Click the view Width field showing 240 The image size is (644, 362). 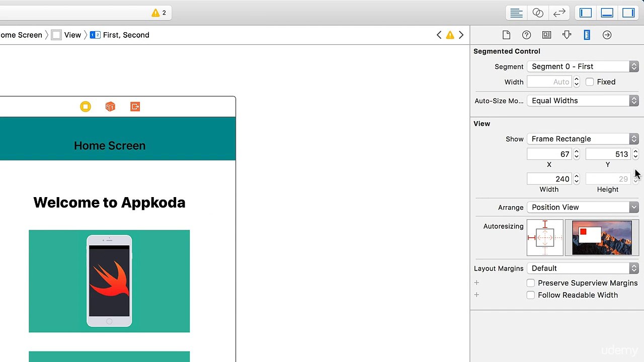tap(549, 179)
